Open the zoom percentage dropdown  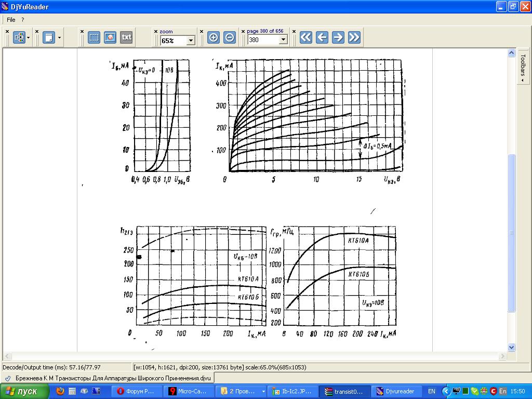pos(191,40)
